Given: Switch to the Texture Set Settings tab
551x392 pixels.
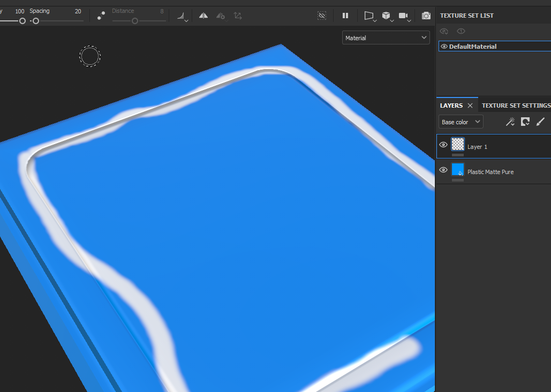Looking at the screenshot, I should click(x=515, y=105).
